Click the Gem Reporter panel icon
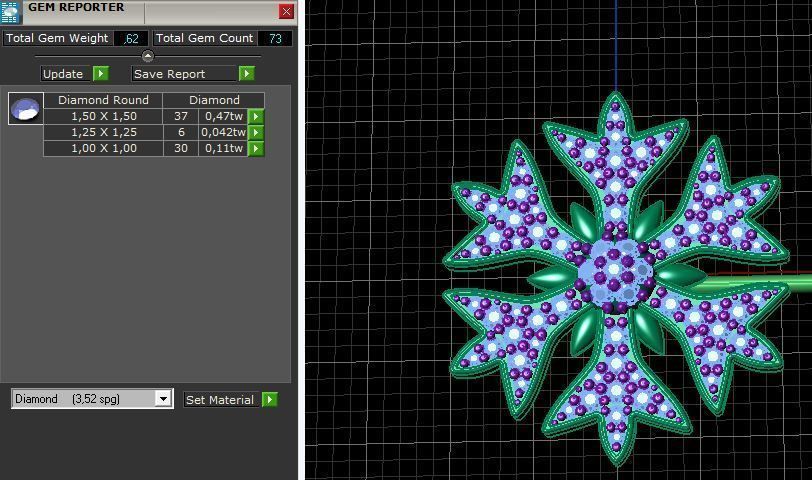The image size is (812, 480). tap(10, 12)
